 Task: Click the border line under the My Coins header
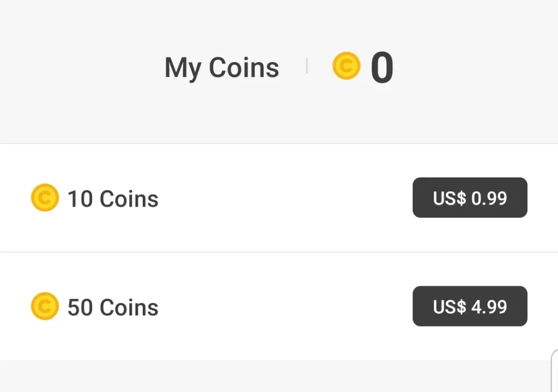tap(279, 143)
